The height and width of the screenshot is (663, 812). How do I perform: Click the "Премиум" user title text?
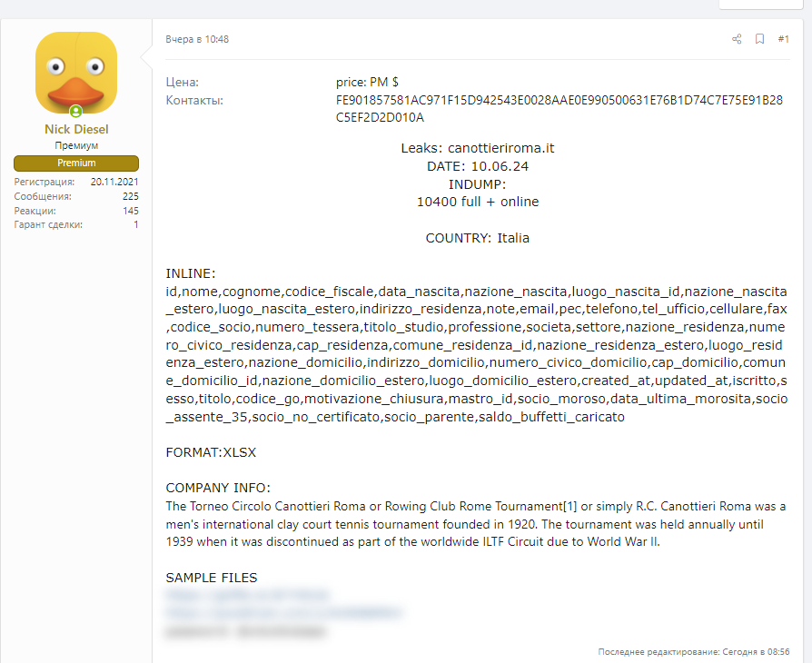[76, 145]
